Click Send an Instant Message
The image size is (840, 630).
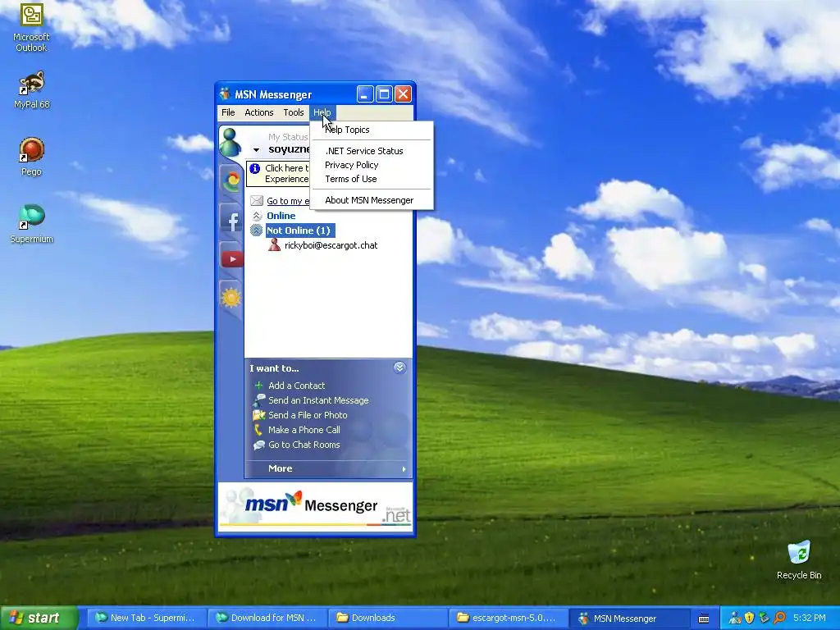click(x=318, y=400)
